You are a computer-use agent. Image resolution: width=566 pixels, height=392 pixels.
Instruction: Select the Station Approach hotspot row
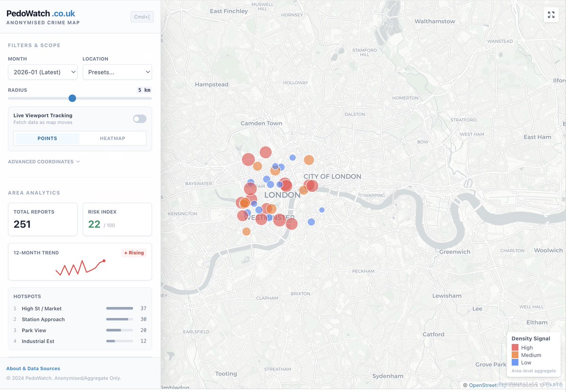point(80,319)
